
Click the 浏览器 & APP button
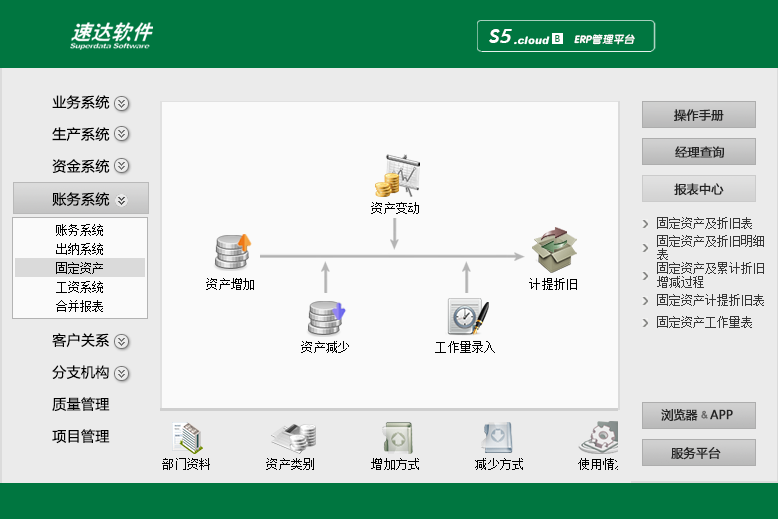(x=699, y=415)
